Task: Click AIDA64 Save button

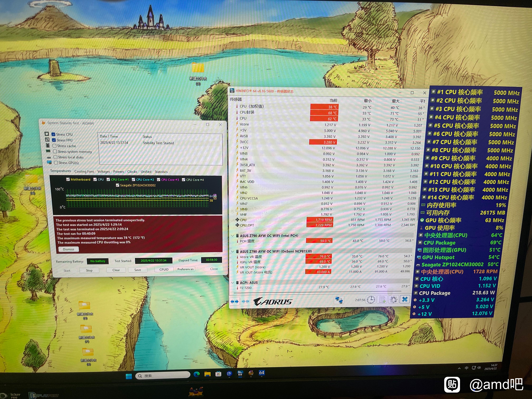Action: 138,270
